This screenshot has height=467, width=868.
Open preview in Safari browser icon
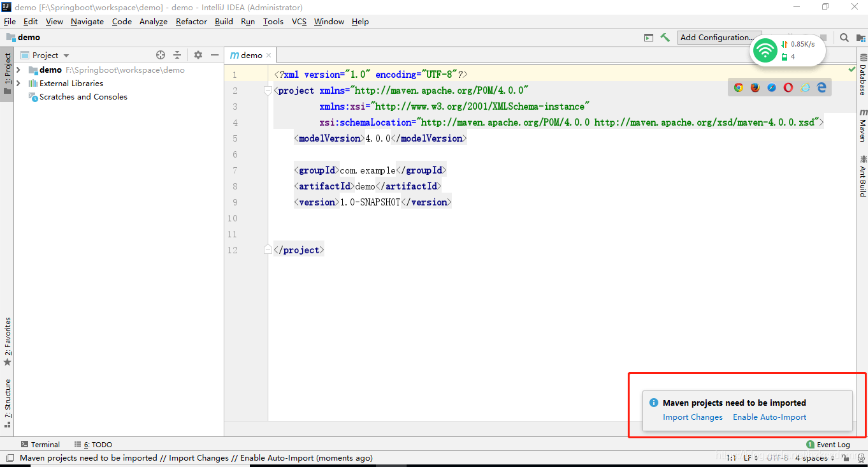point(772,87)
